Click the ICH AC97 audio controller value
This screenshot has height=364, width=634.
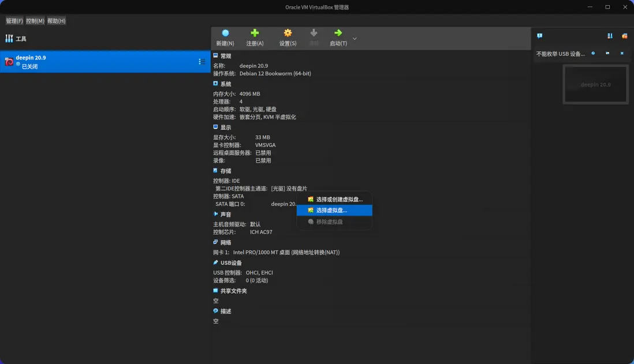tap(261, 232)
